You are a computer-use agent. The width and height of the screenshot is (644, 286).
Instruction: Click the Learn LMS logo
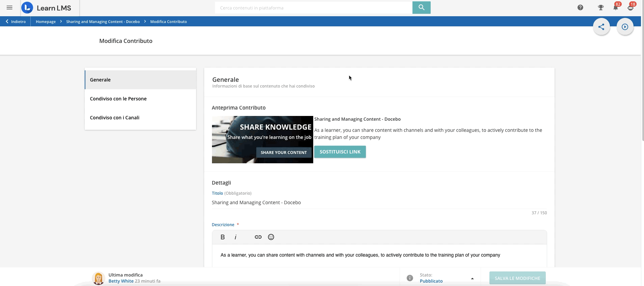click(46, 8)
